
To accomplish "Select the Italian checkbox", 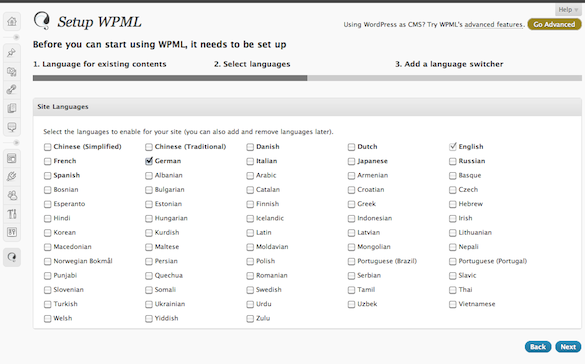I will (x=250, y=161).
